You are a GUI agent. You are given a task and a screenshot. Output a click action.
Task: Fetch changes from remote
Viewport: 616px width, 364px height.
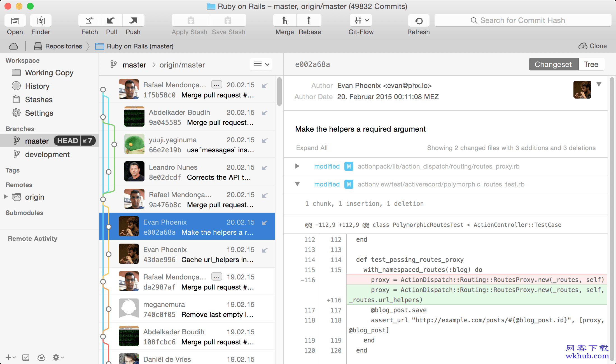(x=90, y=21)
